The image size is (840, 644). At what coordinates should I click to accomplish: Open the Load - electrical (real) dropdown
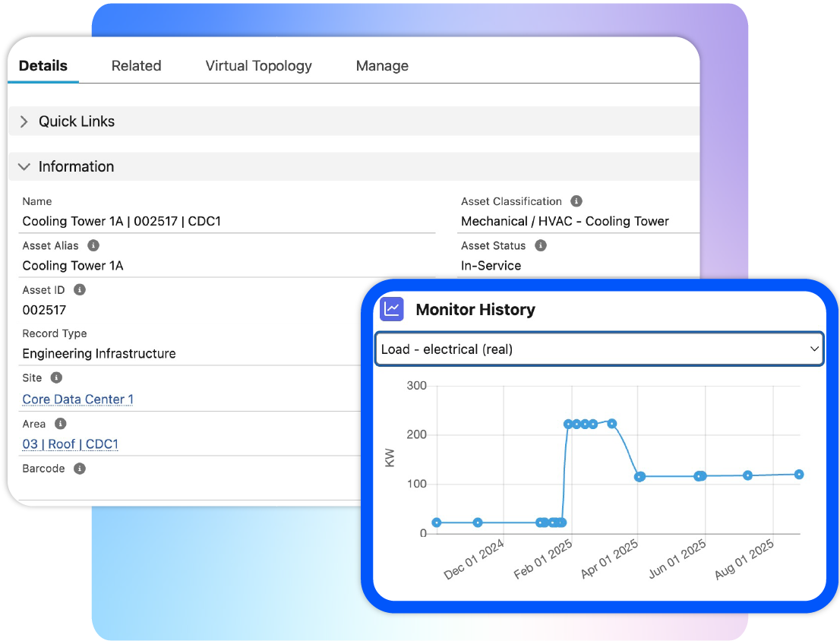[598, 349]
